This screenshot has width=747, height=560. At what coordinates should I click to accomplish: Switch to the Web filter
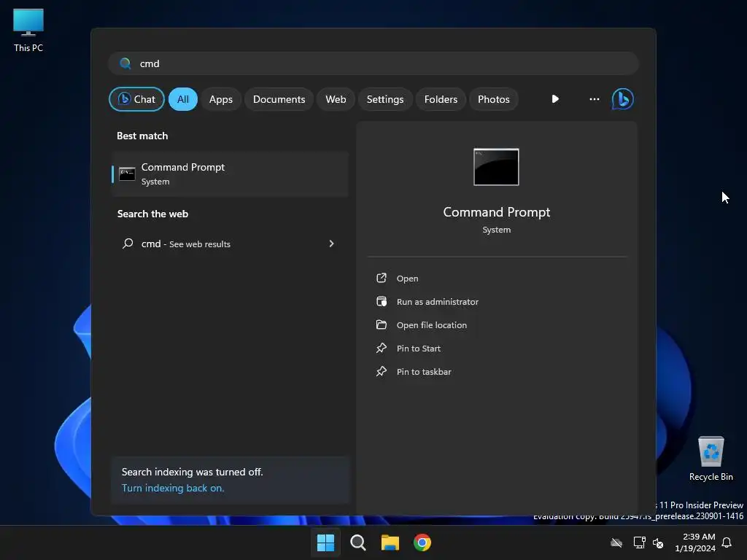[336, 99]
